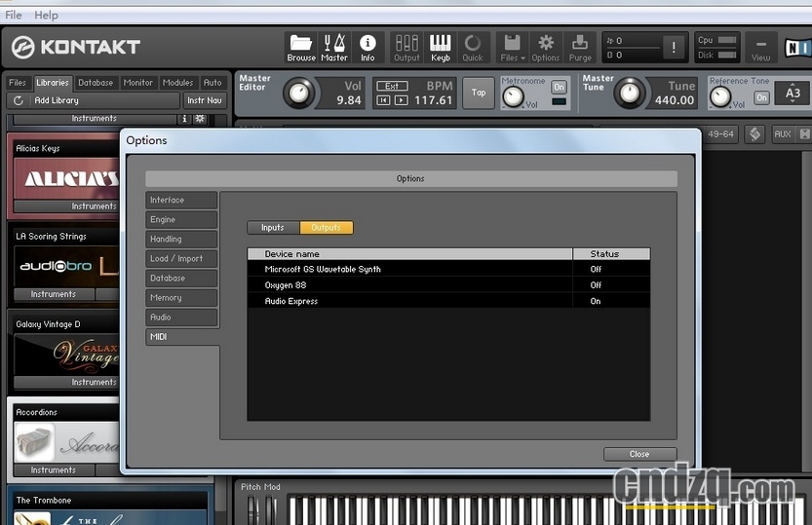The height and width of the screenshot is (525, 812).
Task: Click Close in Options dialog
Action: 639,454
